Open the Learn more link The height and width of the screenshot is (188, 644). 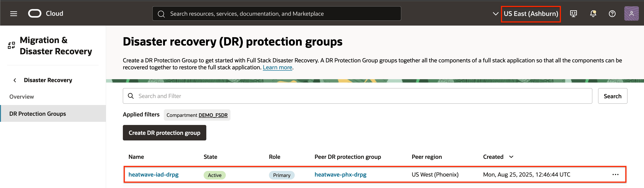pyautogui.click(x=277, y=68)
